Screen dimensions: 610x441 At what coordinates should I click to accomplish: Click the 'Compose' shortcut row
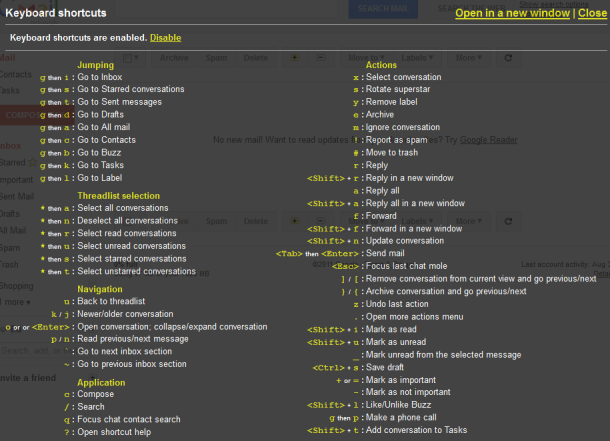tap(89, 394)
